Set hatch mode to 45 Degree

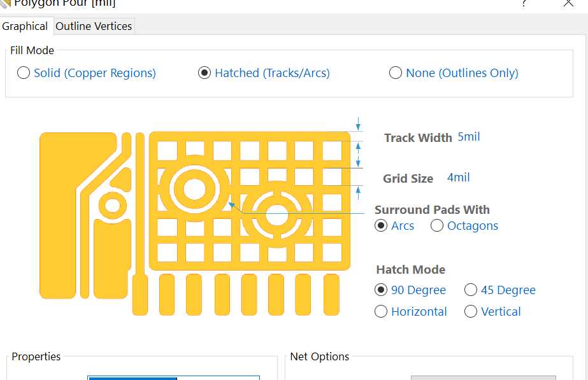point(500,290)
